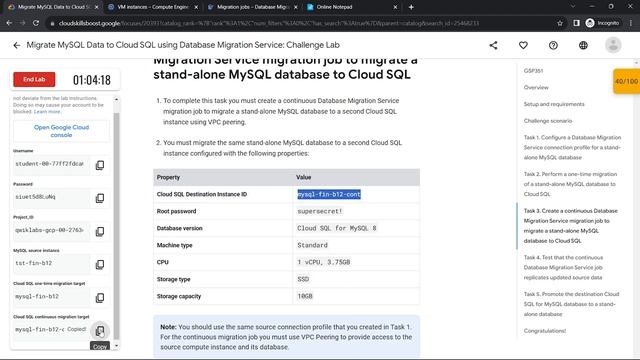
Task: Open the Chrome three-dot menu
Action: (631, 23)
